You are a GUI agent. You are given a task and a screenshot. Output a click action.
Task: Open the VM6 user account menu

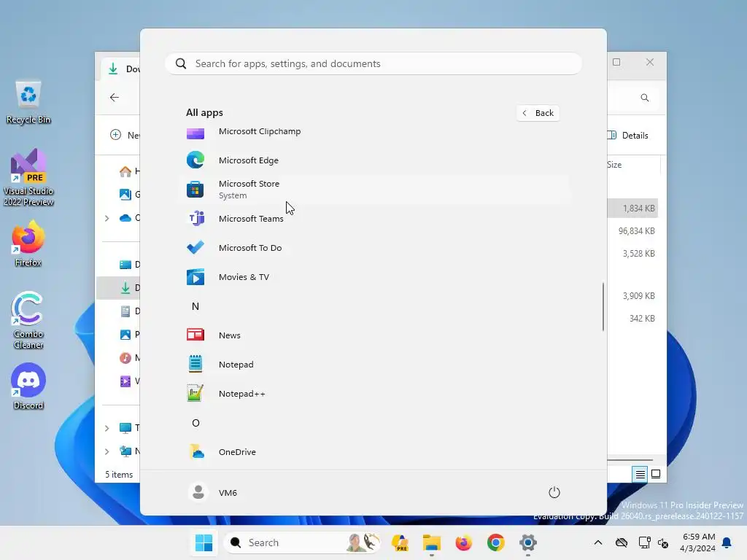tap(213, 492)
